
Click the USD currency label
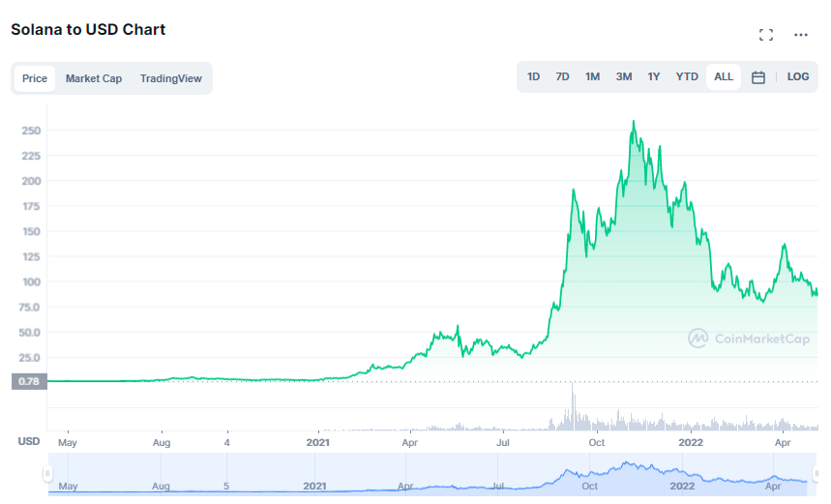pos(29,441)
